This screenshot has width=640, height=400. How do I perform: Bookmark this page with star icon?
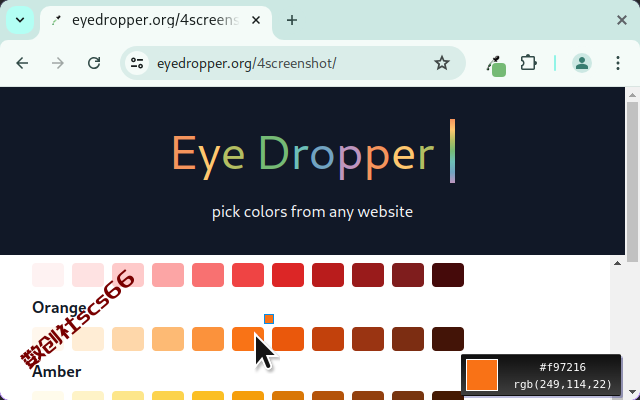pos(442,63)
